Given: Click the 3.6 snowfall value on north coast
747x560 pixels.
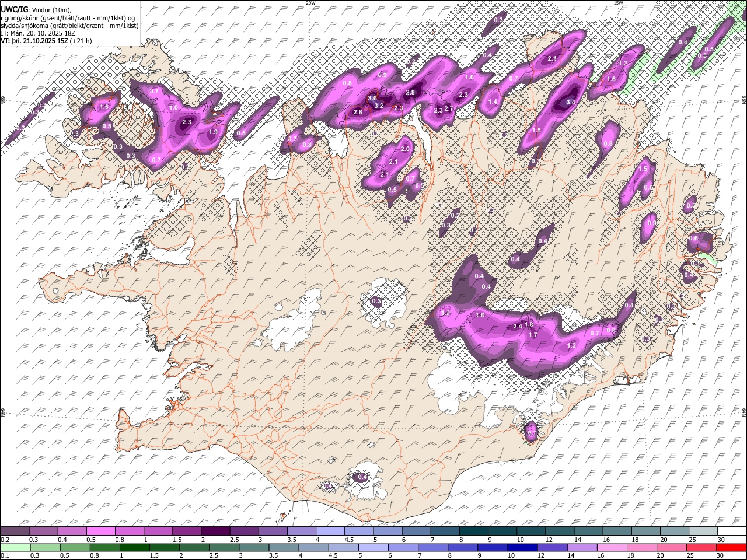Looking at the screenshot, I should coord(372,98).
